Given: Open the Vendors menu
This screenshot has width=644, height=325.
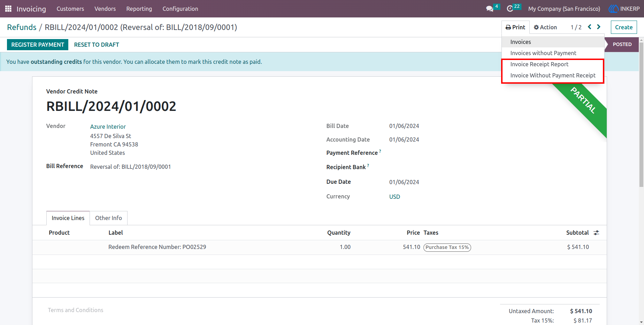Looking at the screenshot, I should coord(105,9).
